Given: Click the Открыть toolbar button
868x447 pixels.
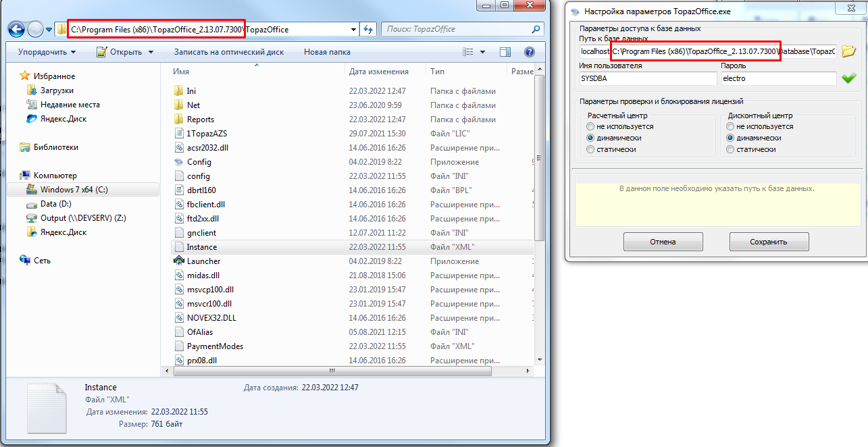Looking at the screenshot, I should [x=120, y=52].
